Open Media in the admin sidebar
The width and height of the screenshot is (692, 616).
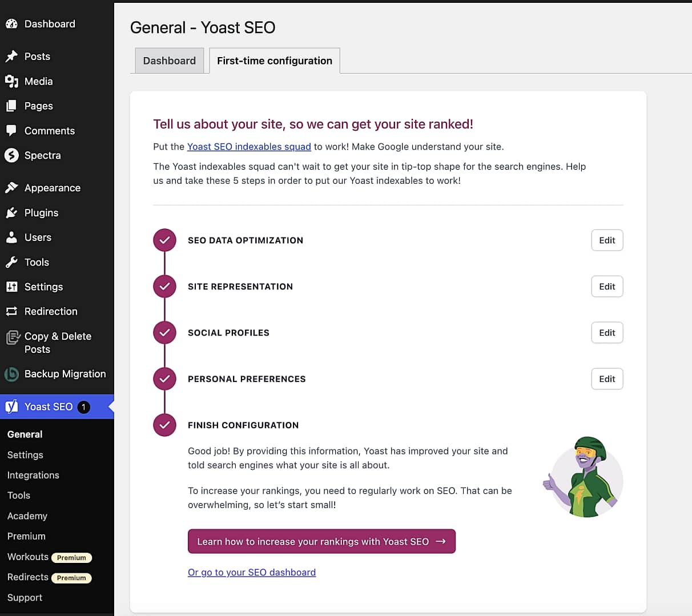pos(38,81)
